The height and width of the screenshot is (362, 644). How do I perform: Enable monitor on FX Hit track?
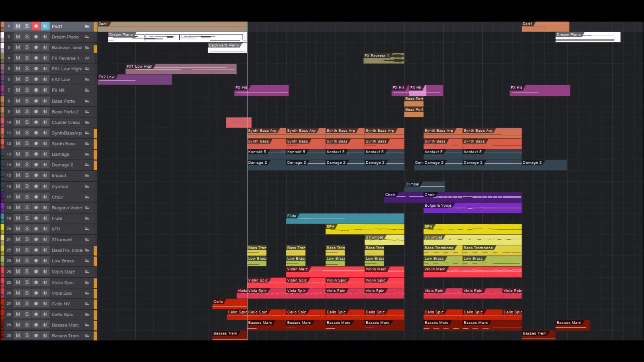[x=45, y=90]
